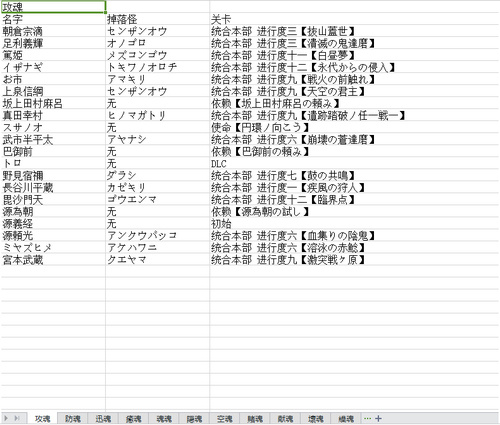Click the monster cell メズコンゴウ
The image size is (500, 425).
pos(158,55)
